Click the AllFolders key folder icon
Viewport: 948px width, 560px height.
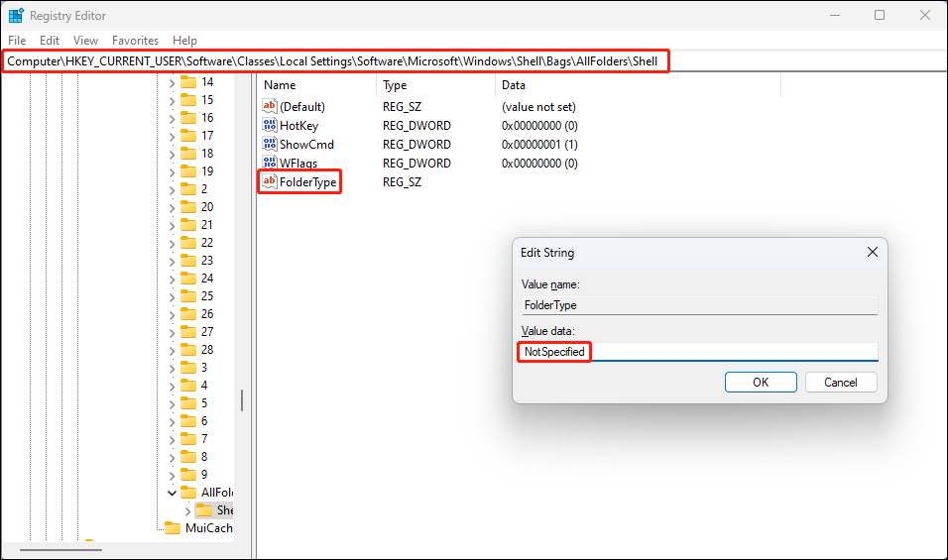coord(188,492)
